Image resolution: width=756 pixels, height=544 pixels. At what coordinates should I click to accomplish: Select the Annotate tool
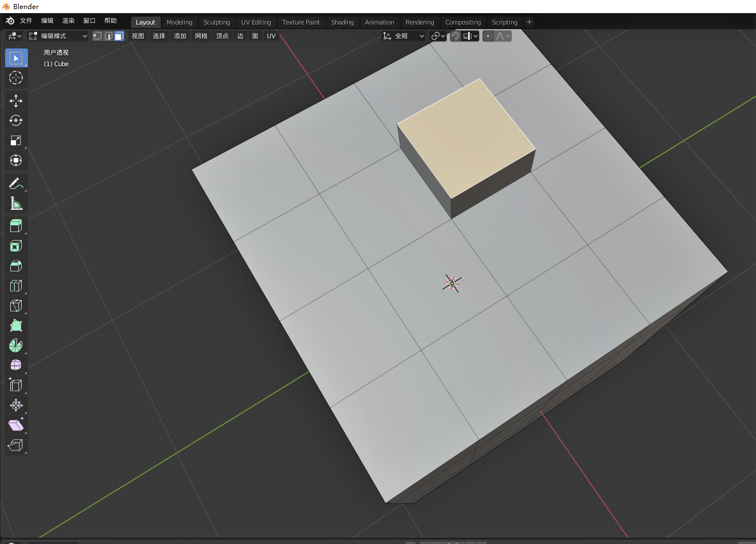[x=16, y=183]
